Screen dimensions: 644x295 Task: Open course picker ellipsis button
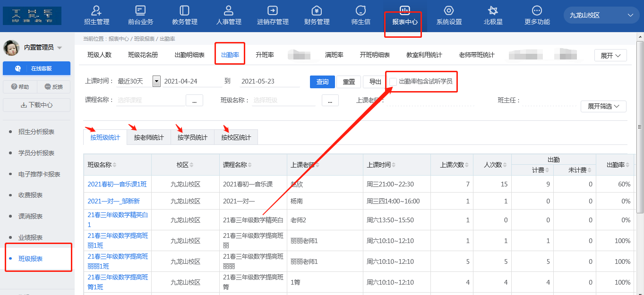[x=194, y=100]
